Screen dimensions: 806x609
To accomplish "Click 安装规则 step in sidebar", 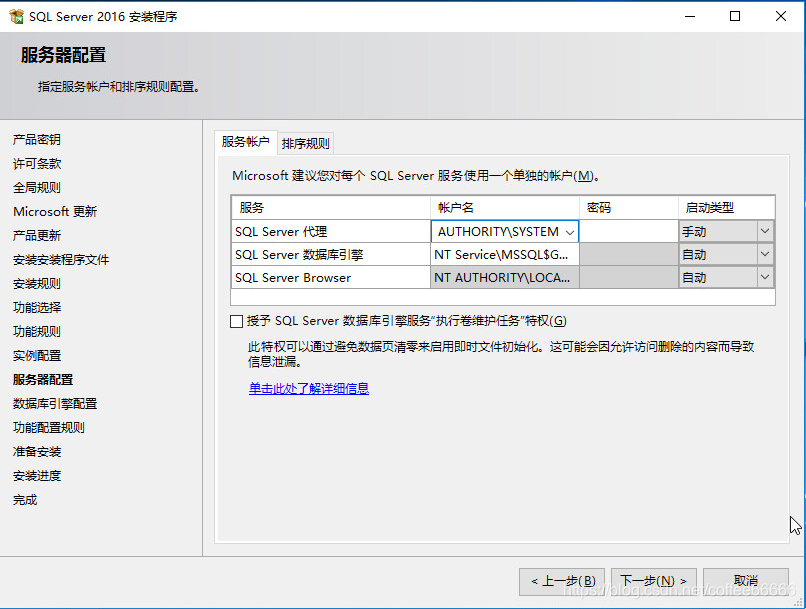I will coord(37,284).
